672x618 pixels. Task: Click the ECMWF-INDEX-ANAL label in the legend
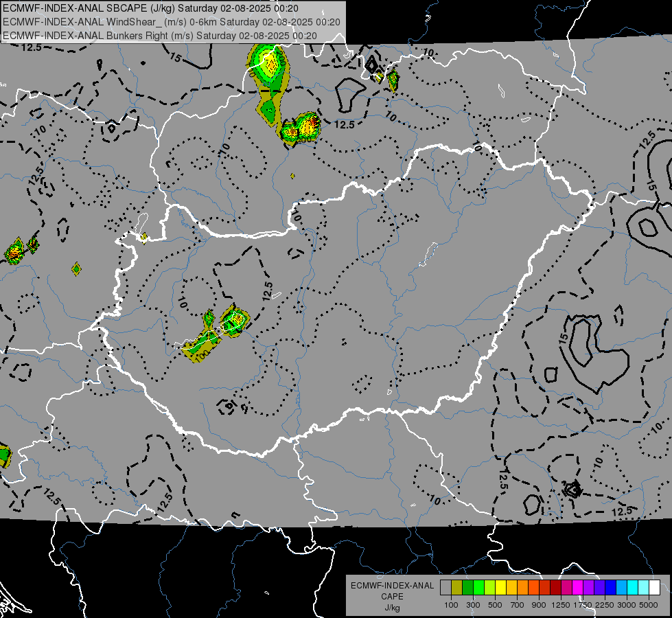click(x=392, y=586)
